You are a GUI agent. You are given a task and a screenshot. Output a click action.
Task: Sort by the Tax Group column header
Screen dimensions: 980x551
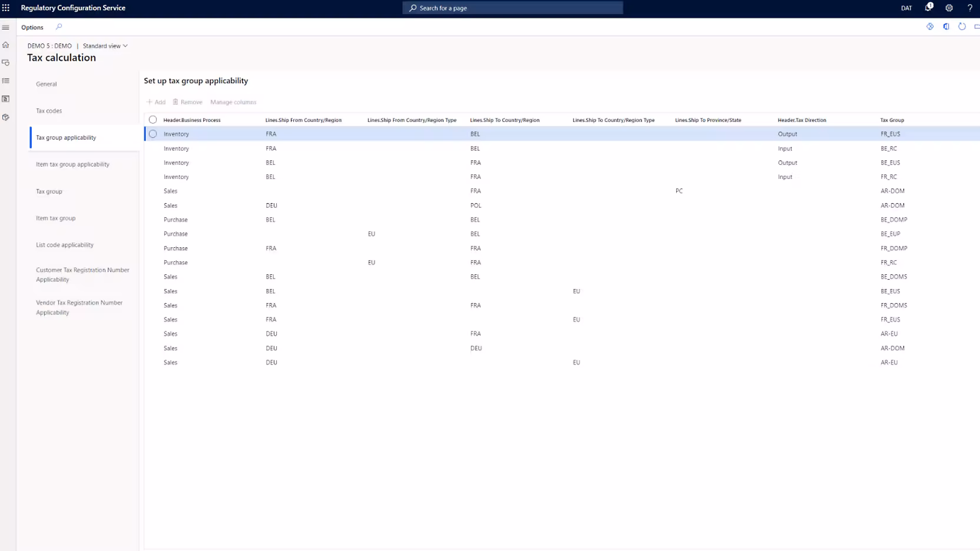[x=892, y=120]
